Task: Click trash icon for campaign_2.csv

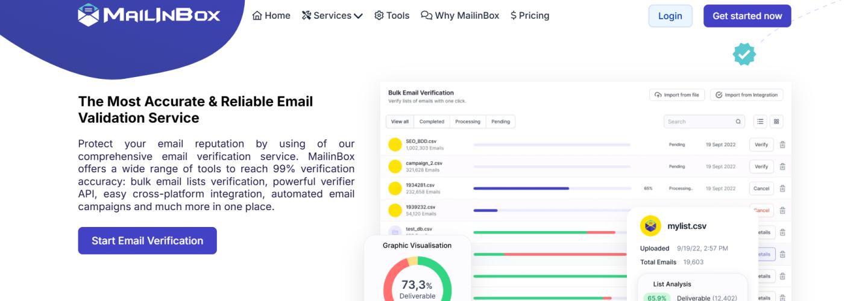Action: (x=782, y=167)
